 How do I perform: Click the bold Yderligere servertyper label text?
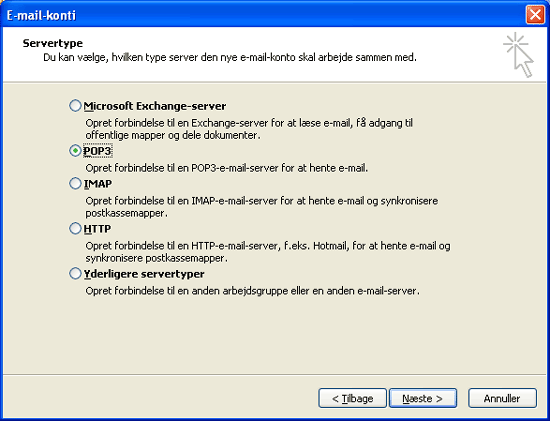(x=144, y=274)
